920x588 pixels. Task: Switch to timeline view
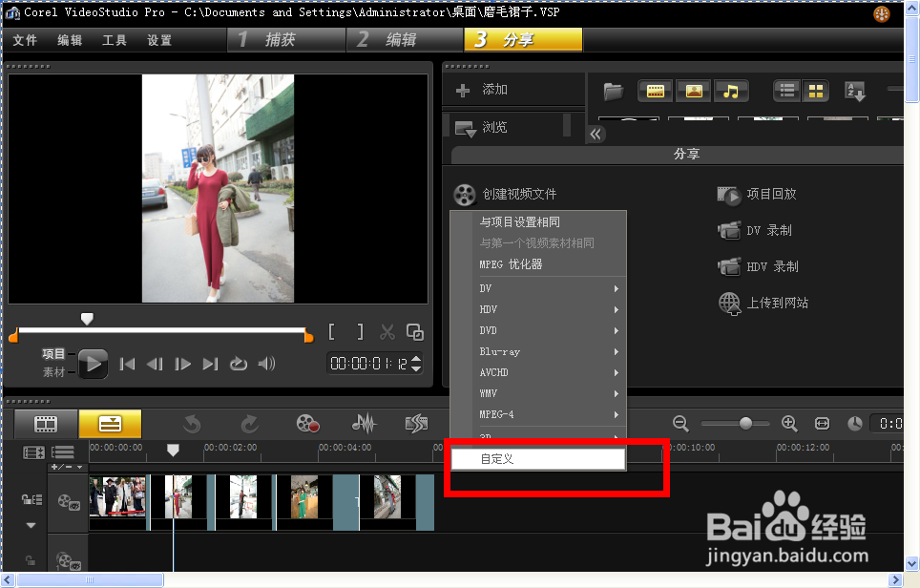110,424
